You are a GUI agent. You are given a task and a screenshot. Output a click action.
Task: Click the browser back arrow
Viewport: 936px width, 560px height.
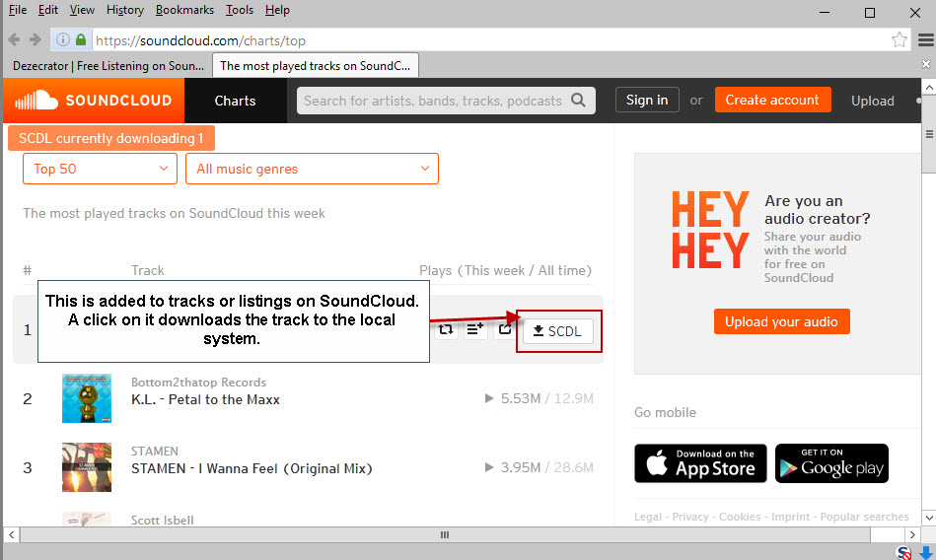point(14,40)
